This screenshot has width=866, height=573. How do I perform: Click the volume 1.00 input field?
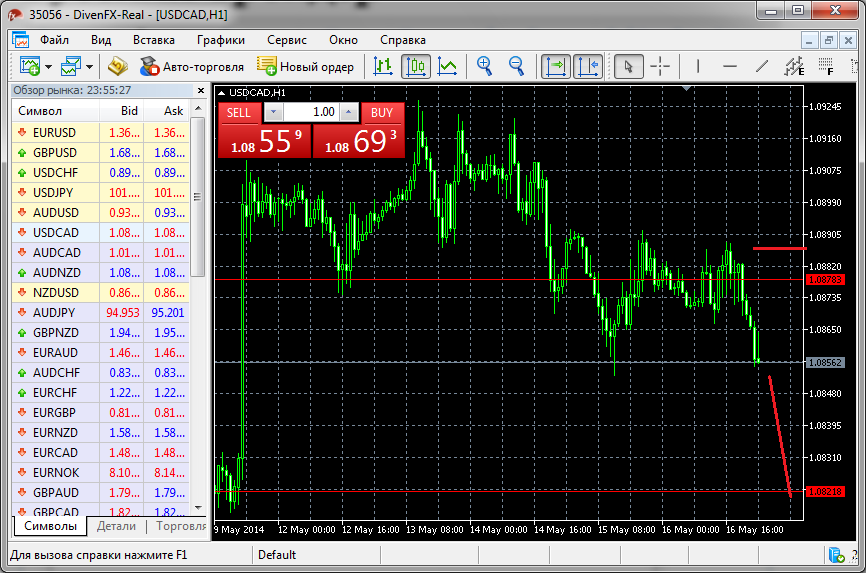[311, 112]
